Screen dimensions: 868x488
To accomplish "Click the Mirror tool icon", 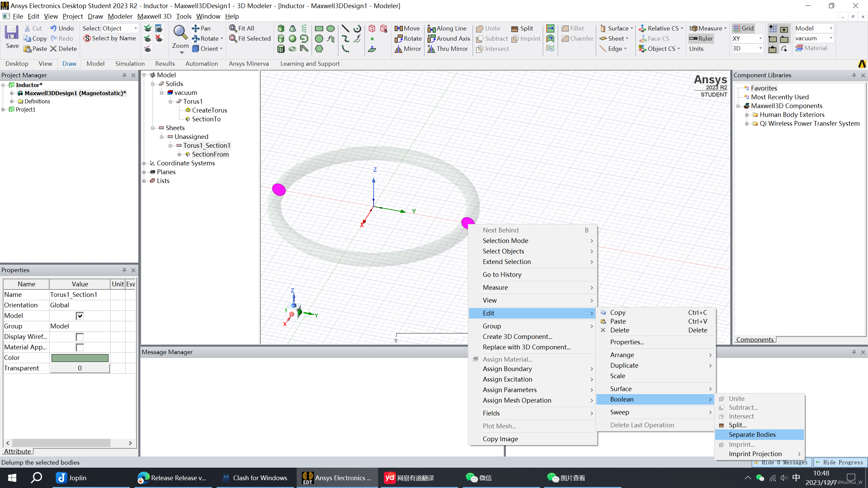I will click(399, 49).
